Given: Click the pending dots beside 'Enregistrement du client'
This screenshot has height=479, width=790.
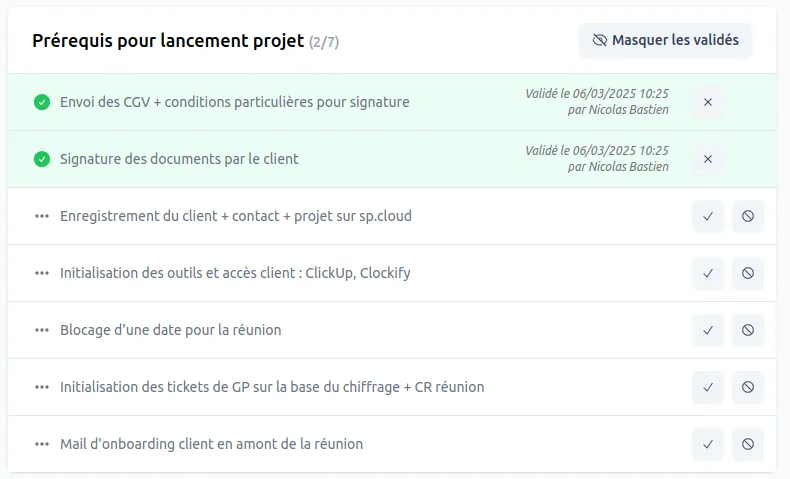Looking at the screenshot, I should coord(42,216).
